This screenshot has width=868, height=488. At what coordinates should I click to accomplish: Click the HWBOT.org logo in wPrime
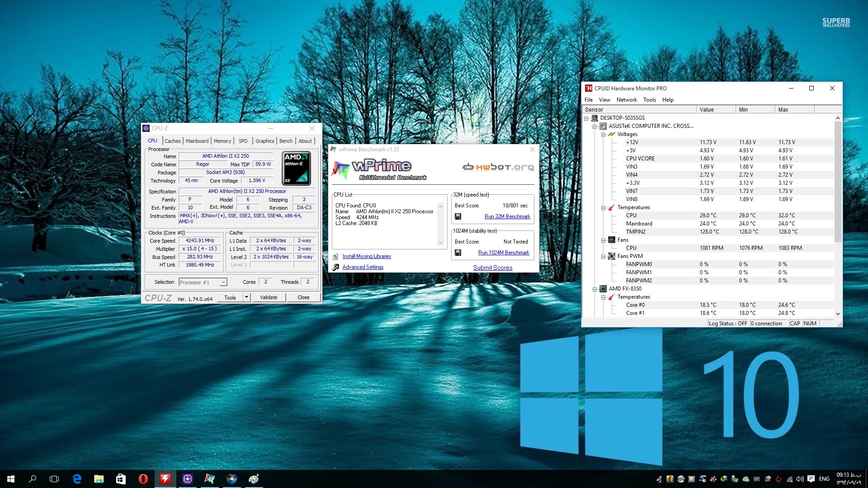click(498, 167)
